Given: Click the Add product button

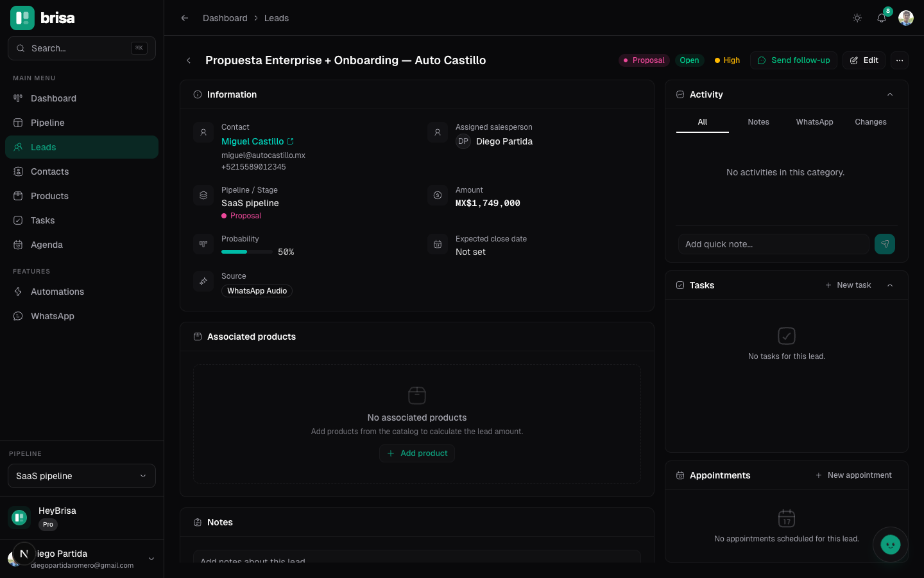Looking at the screenshot, I should pos(417,453).
